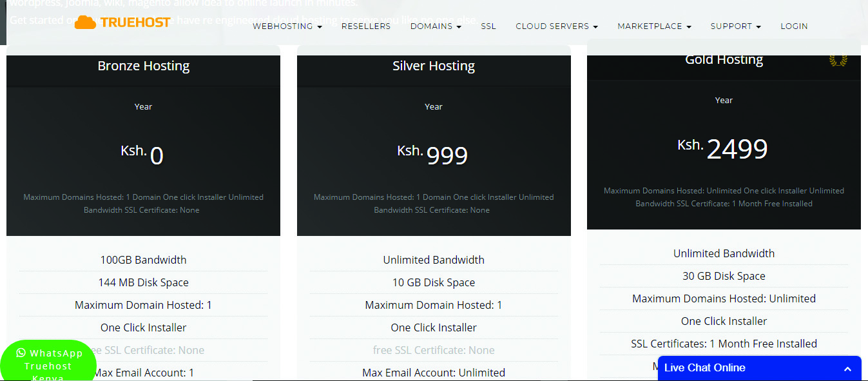Open the SSL menu item
868x381 pixels.
pyautogui.click(x=488, y=26)
